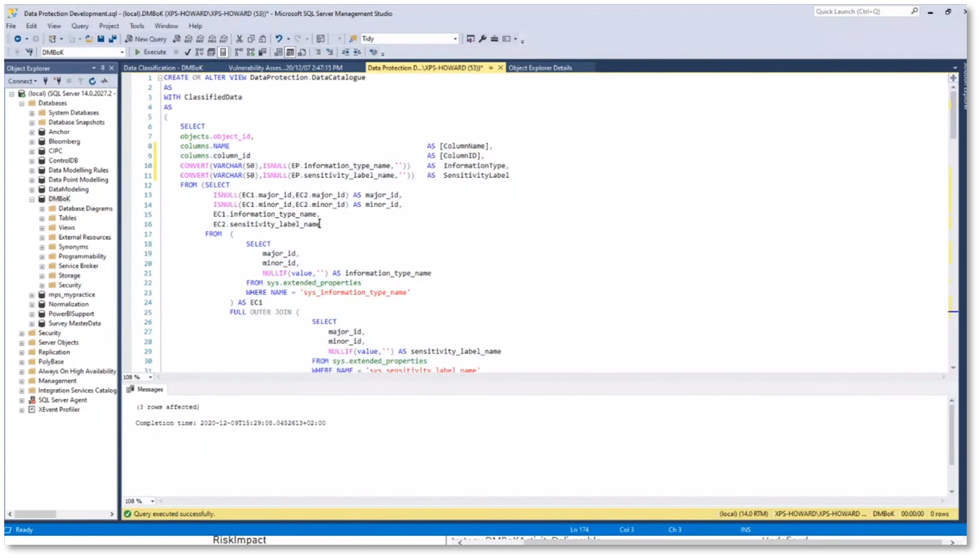Click Uncomment selected lines icon

[x=330, y=52]
